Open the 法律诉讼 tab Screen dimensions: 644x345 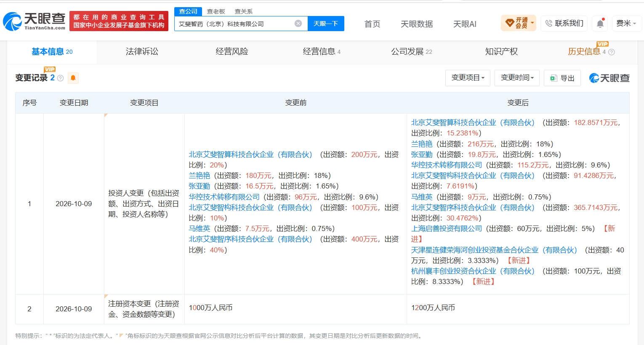(142, 52)
